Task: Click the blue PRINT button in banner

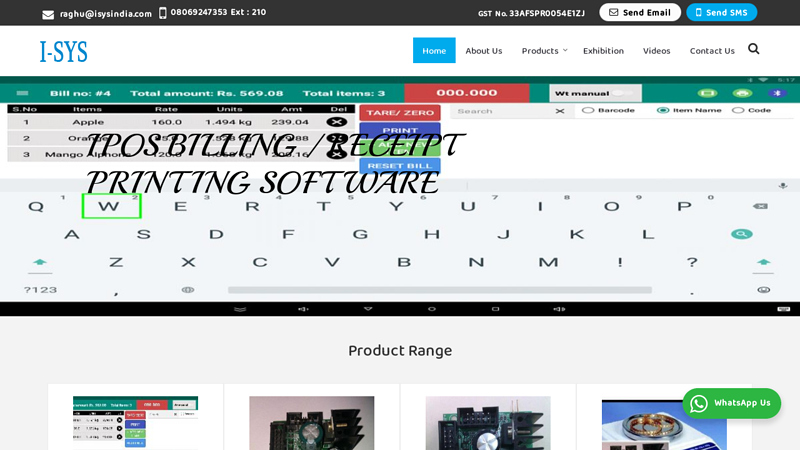Action: [x=400, y=130]
